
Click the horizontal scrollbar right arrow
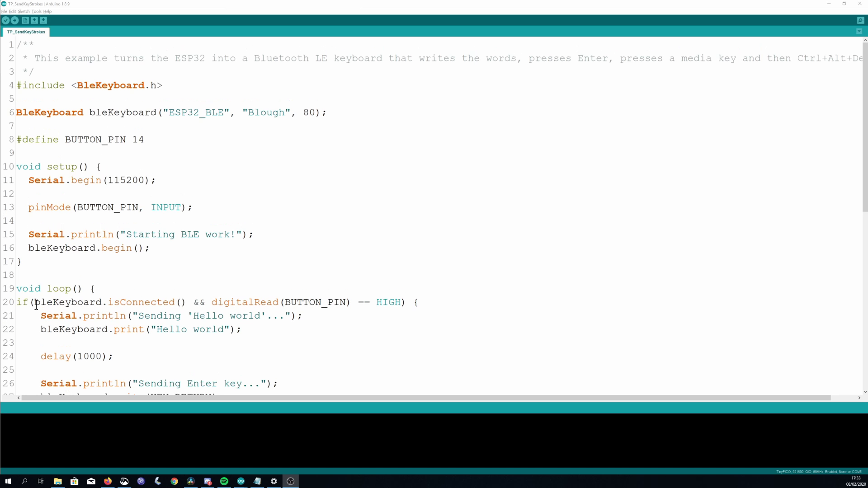point(859,398)
